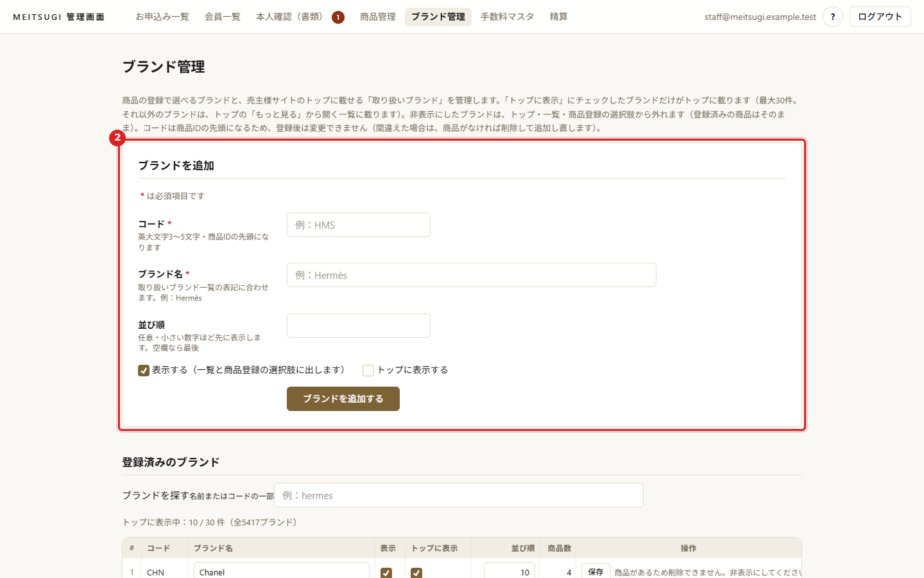Click the MEITSUGI 管理画面 logo

pyautogui.click(x=58, y=17)
